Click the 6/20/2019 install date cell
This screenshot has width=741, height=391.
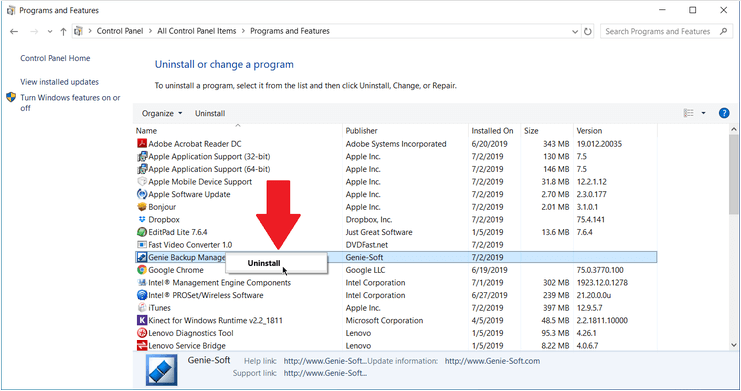[x=490, y=144]
